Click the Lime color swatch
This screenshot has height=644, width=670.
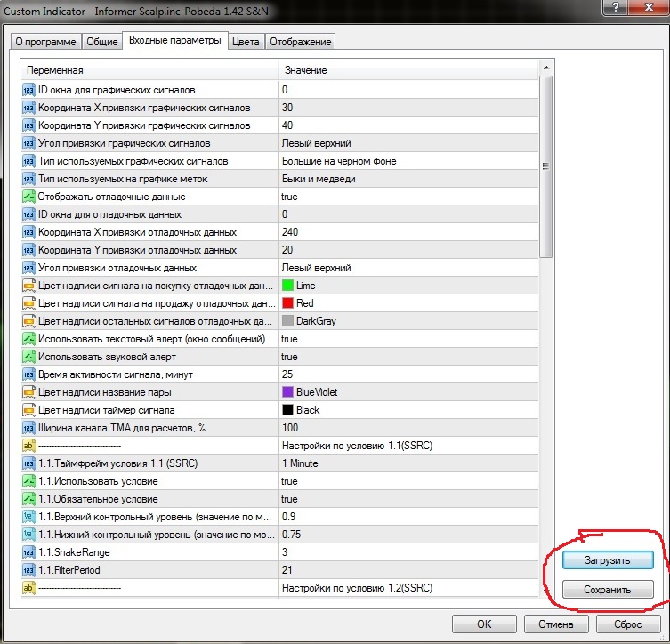[287, 286]
